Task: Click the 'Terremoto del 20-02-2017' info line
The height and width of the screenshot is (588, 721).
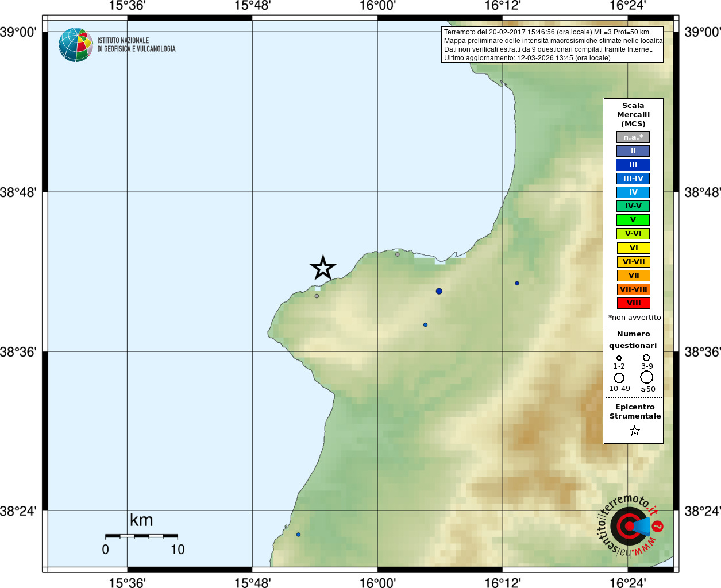Action: pos(546,32)
